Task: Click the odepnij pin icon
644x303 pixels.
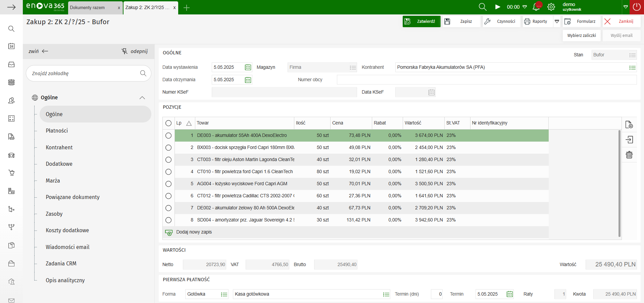Action: [x=125, y=51]
